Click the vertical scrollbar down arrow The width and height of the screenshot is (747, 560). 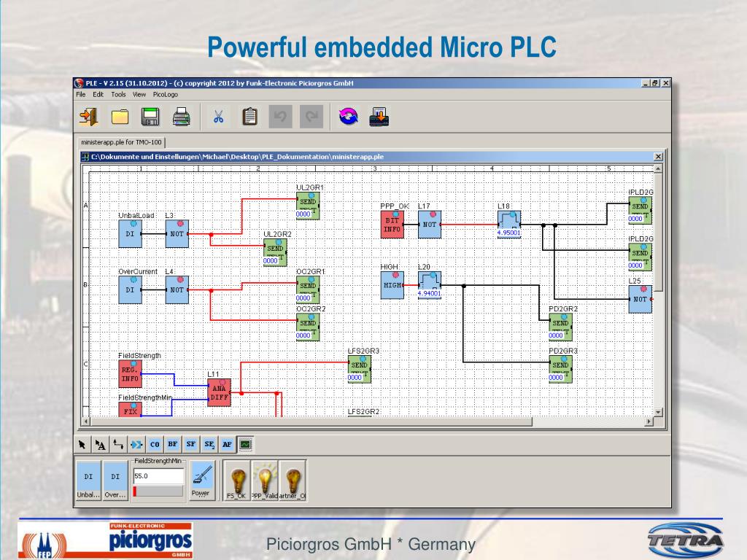coord(659,413)
